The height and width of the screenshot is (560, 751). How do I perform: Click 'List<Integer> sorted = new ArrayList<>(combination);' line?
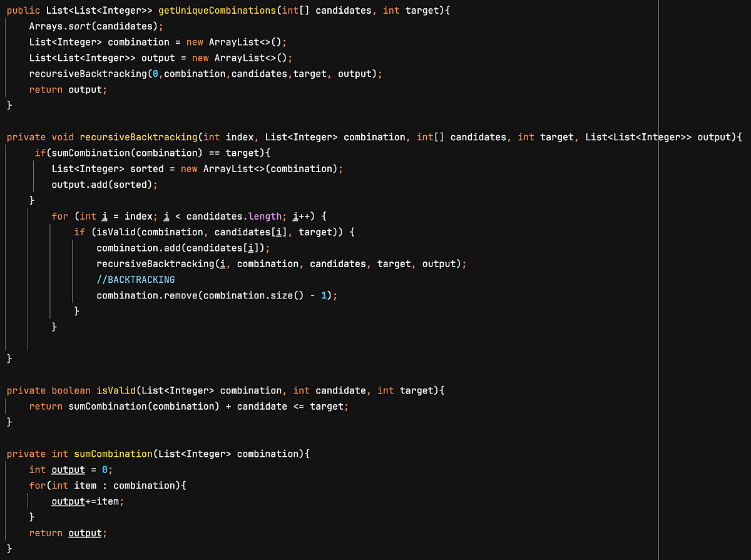coord(198,168)
